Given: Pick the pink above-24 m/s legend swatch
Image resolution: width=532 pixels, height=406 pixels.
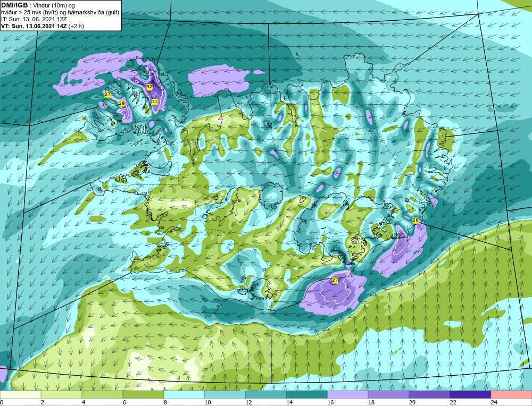Looking at the screenshot, I should coord(511,395).
